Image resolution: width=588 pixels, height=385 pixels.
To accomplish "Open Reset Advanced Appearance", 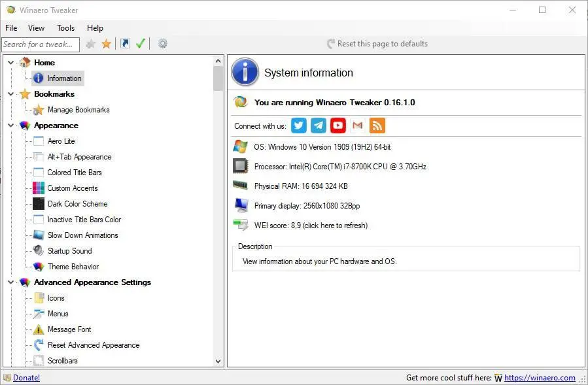I will click(94, 345).
